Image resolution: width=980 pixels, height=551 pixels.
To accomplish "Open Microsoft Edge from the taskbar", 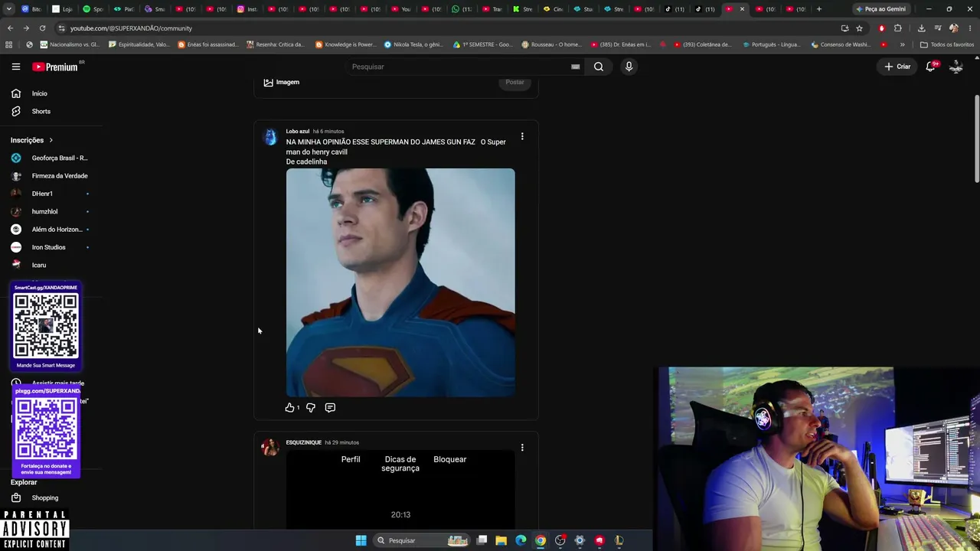I will pos(521,540).
